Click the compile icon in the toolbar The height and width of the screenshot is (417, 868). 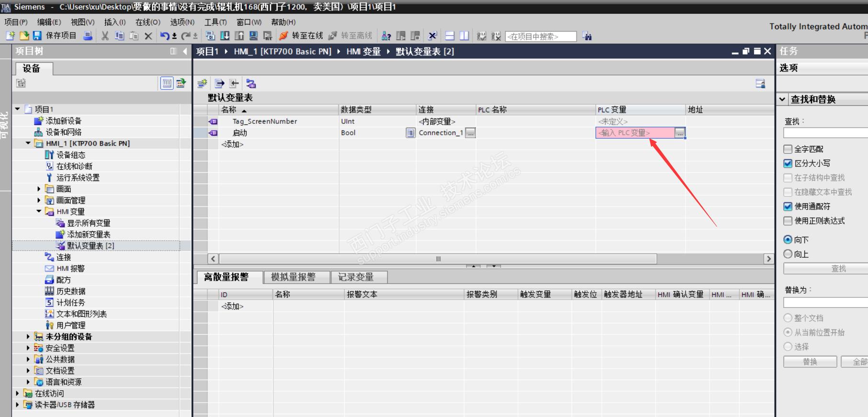(x=210, y=36)
